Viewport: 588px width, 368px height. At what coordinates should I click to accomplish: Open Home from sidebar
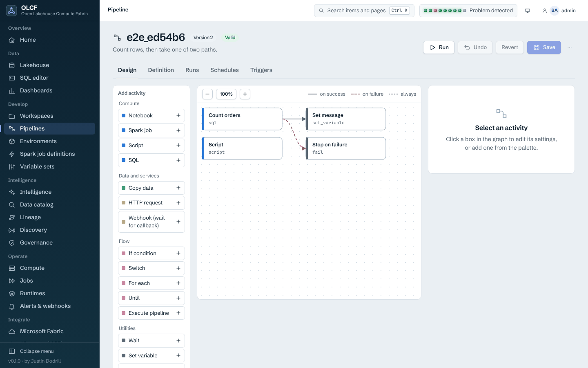(49, 40)
